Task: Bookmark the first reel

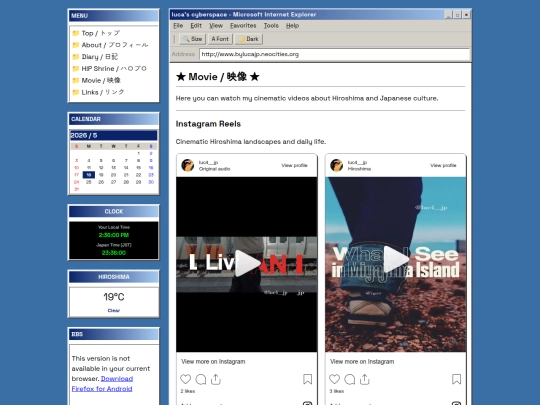Action: pos(308,379)
